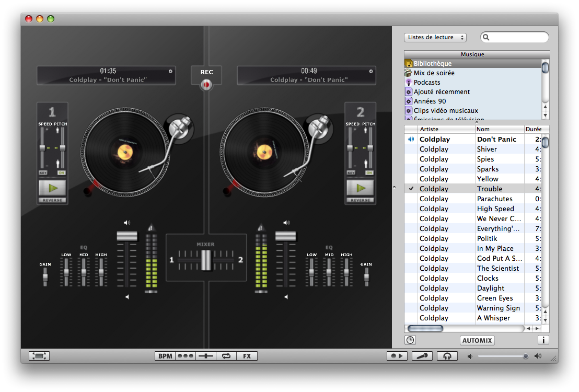Click the low volume speaker icon in bottom bar
The image size is (579, 392).
[470, 356]
